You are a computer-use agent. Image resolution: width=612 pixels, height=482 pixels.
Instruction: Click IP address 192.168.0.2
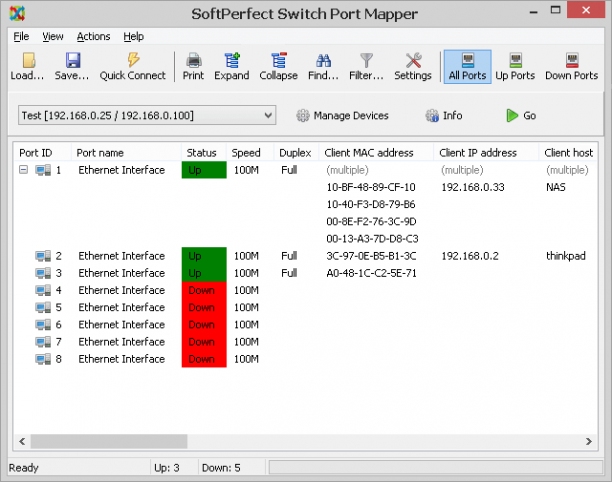tap(470, 256)
